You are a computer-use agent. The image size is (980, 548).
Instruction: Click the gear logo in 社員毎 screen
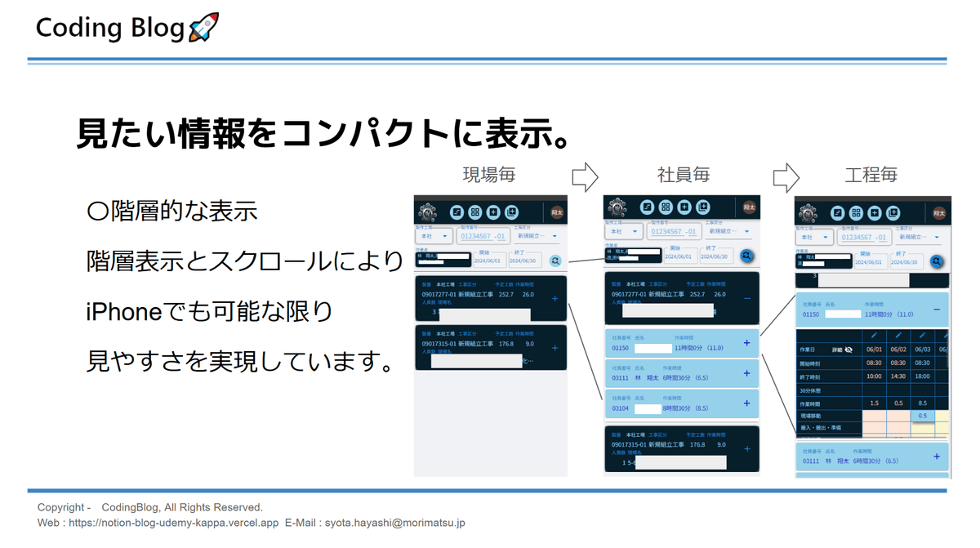(617, 208)
